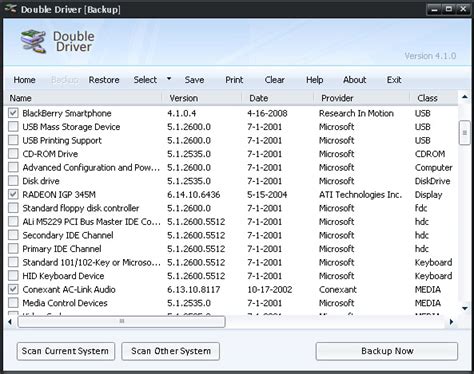The width and height of the screenshot is (474, 374).
Task: Click the date 4-16-2008 cell
Action: (267, 113)
